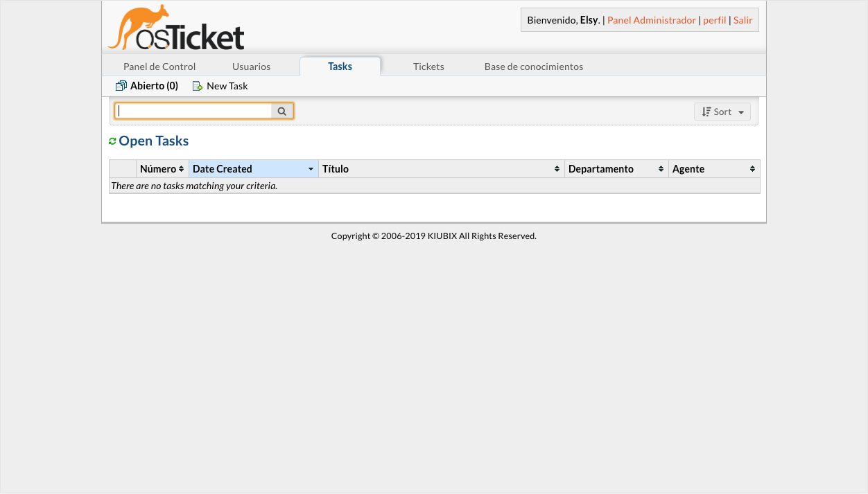Image resolution: width=868 pixels, height=494 pixels.
Task: Click the sort arrows in Número column
Action: pyautogui.click(x=181, y=169)
